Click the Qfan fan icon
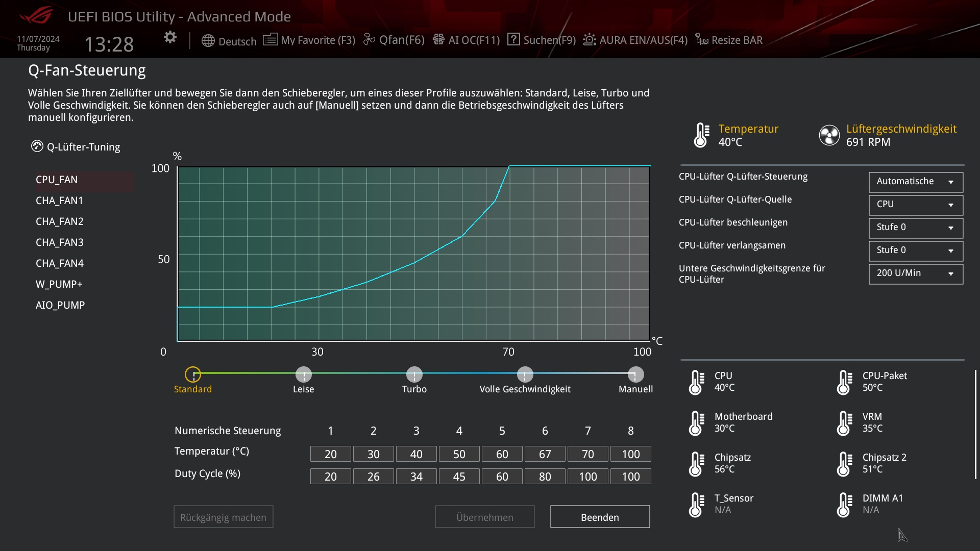The image size is (980, 551). [369, 40]
